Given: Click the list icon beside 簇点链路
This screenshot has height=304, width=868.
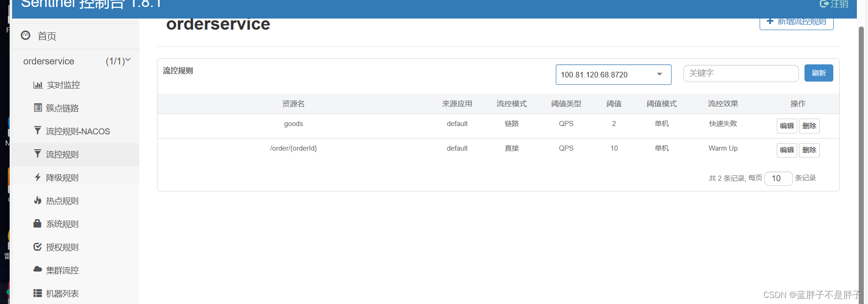Looking at the screenshot, I should pyautogui.click(x=38, y=108).
